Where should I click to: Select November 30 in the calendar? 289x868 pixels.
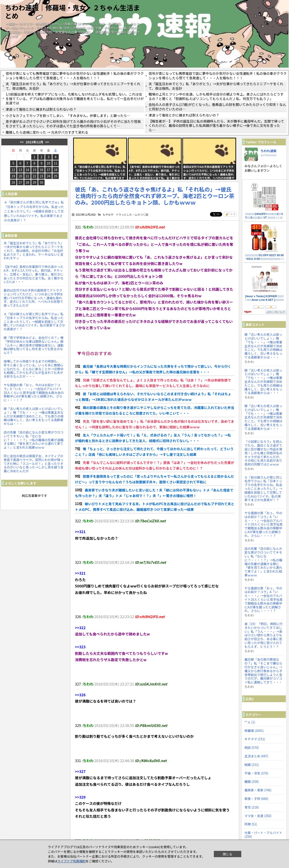point(41,183)
